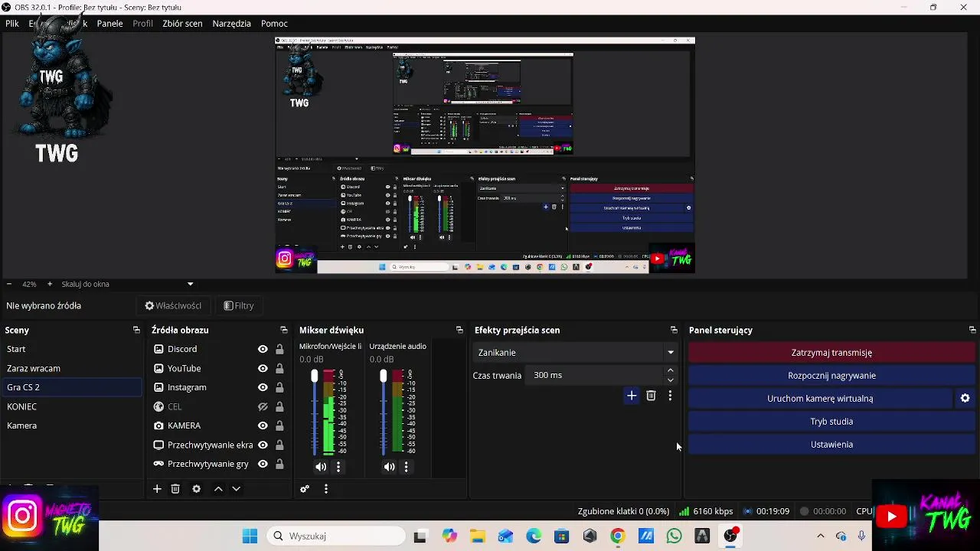Pop out the Efekty przejścia scen panel
The image size is (980, 551).
(x=674, y=330)
